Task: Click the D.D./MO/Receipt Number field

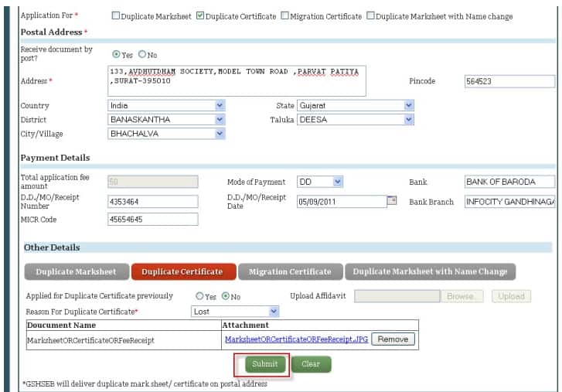Action: click(x=153, y=201)
